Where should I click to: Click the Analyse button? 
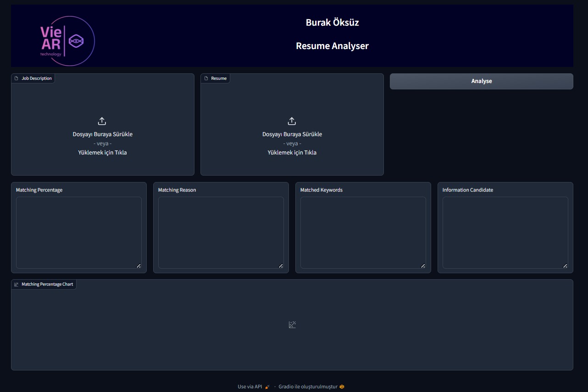click(481, 81)
